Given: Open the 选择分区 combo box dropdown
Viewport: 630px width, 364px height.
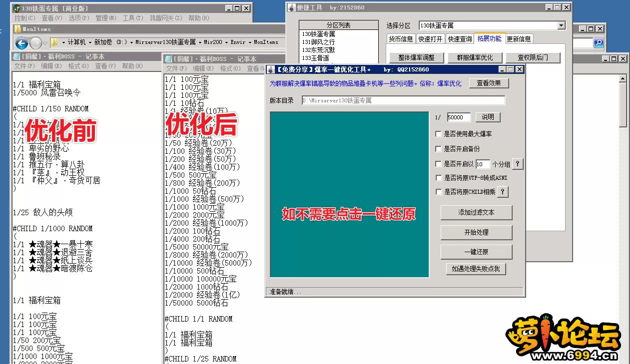Looking at the screenshot, I should click(561, 25).
